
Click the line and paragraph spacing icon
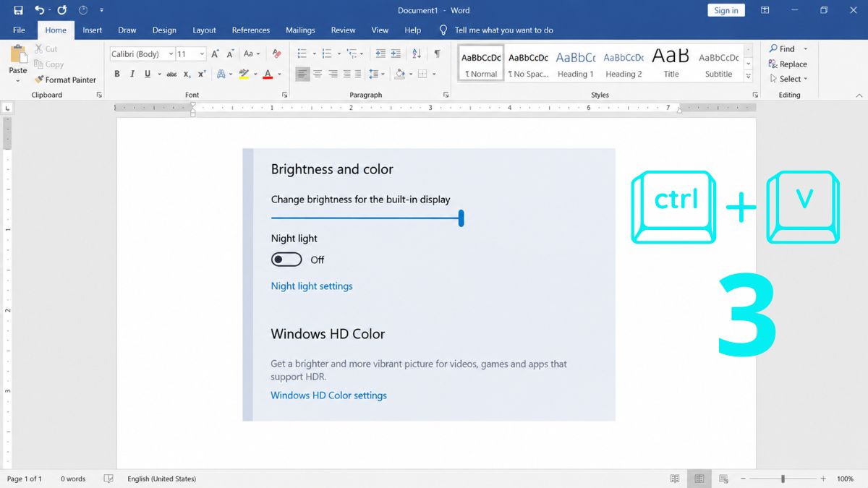(x=373, y=74)
